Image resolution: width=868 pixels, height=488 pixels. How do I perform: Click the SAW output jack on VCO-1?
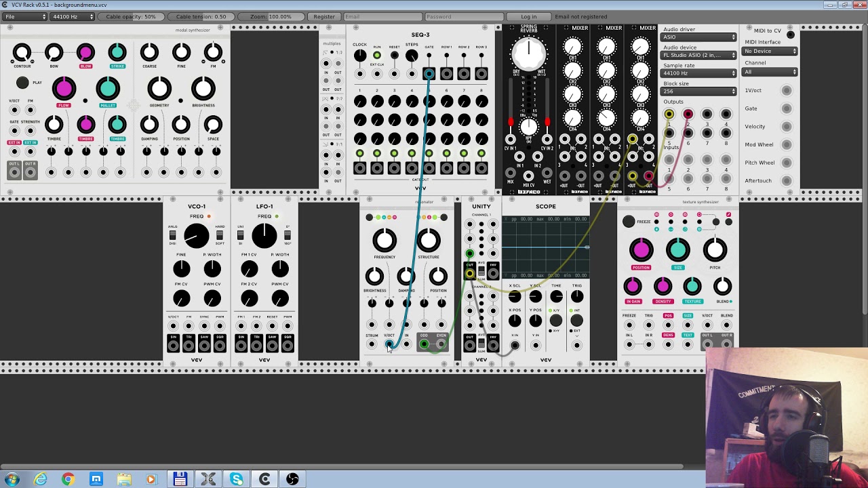204,346
